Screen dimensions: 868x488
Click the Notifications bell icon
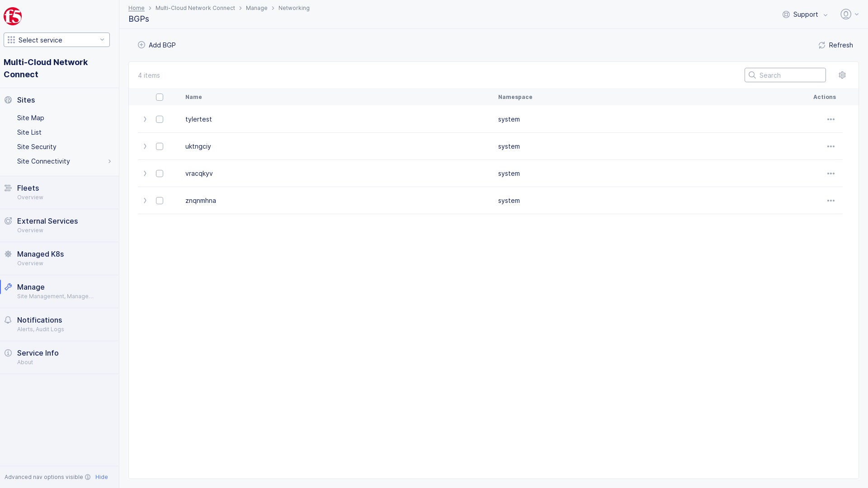pos(8,320)
